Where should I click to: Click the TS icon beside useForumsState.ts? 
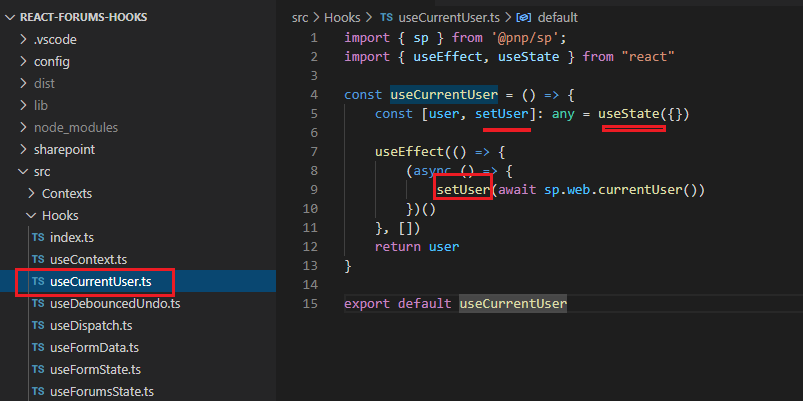(38, 391)
